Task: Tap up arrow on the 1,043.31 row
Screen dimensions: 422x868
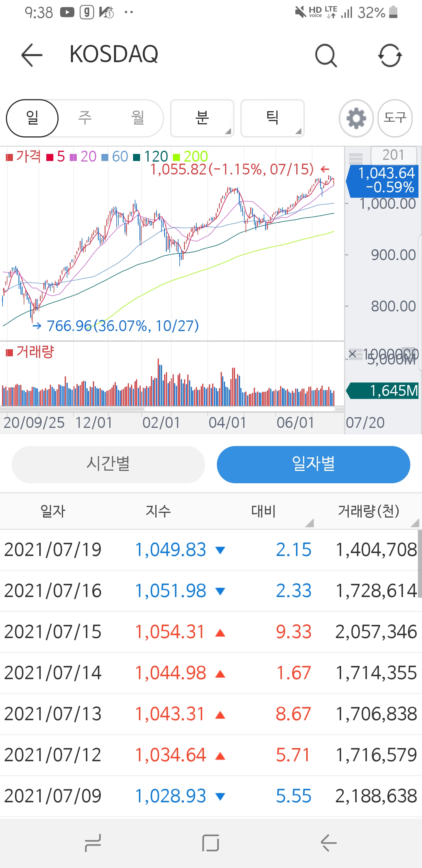Action: [x=220, y=715]
